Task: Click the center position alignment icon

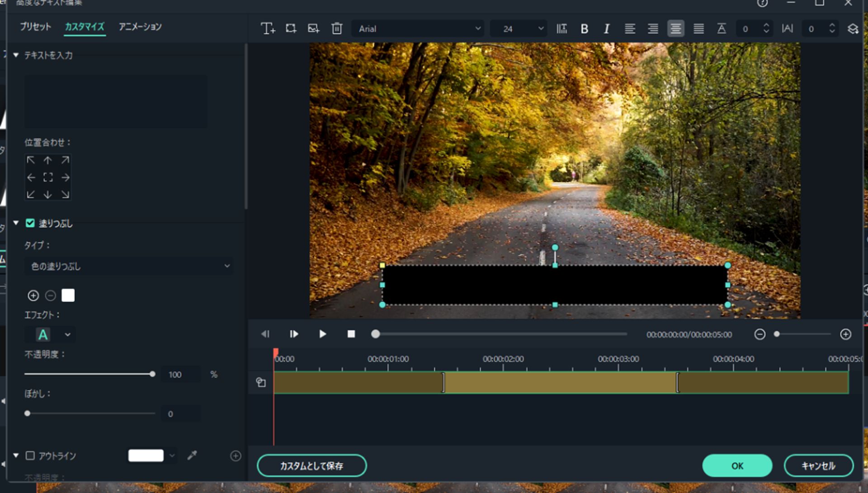Action: point(48,177)
